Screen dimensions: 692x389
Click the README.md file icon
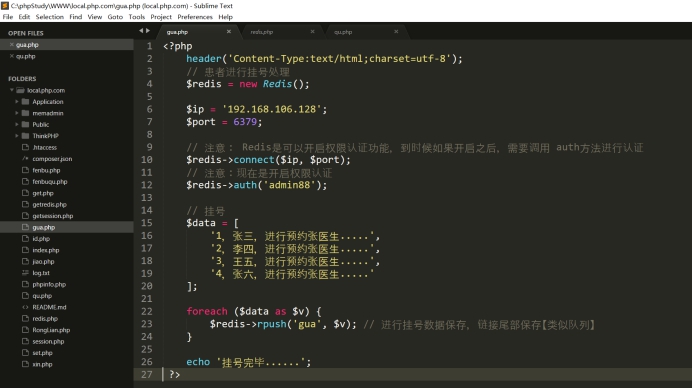coord(25,307)
